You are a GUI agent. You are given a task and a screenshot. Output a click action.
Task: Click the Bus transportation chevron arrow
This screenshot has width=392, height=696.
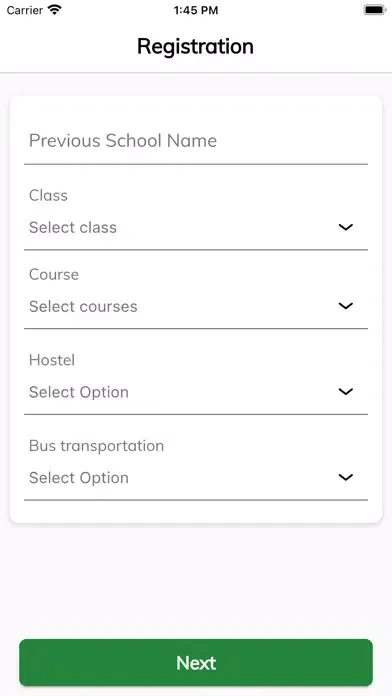tap(345, 477)
